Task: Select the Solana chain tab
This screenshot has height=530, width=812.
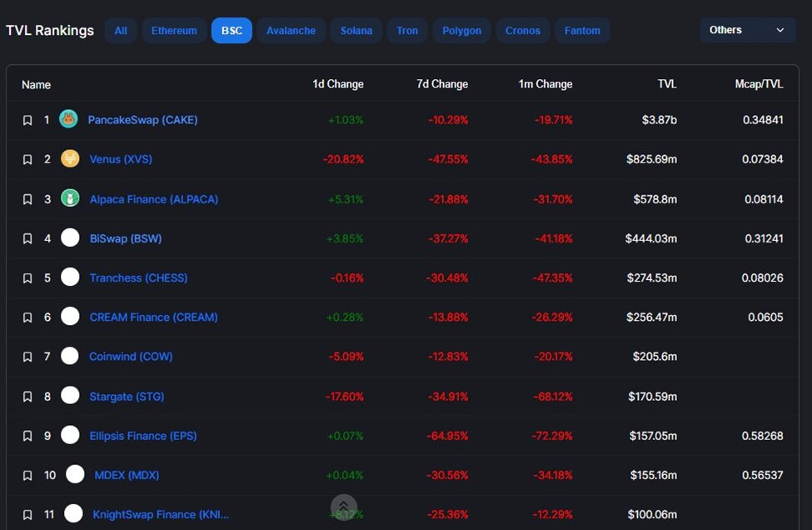Action: pos(356,31)
